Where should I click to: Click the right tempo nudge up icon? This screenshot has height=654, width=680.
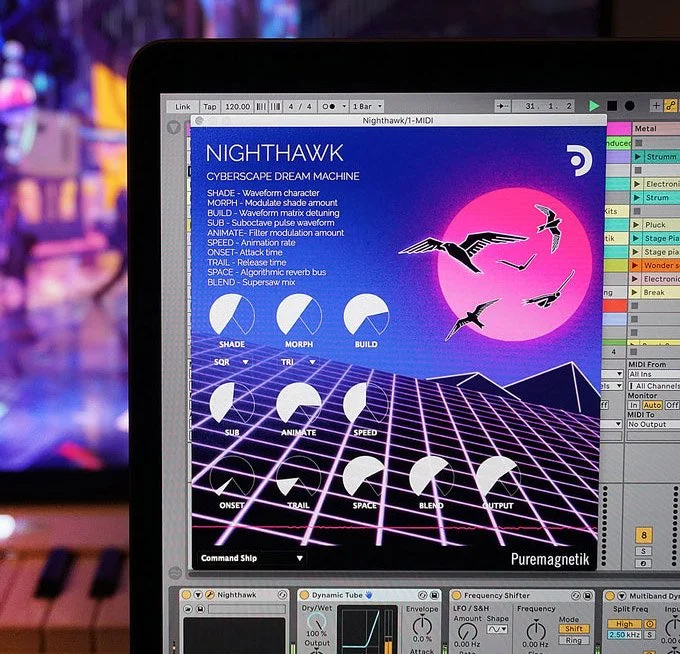[x=275, y=106]
